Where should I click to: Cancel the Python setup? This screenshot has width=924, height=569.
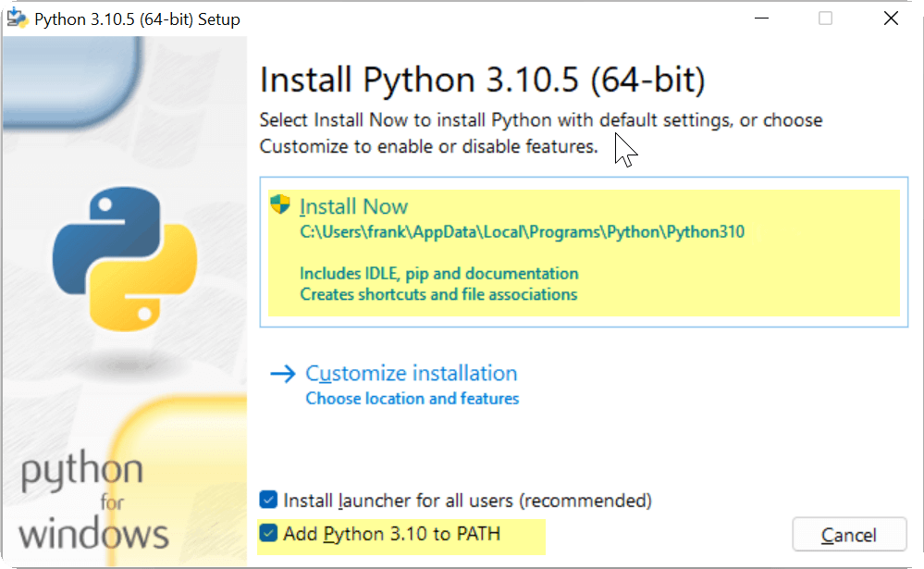pos(848,535)
